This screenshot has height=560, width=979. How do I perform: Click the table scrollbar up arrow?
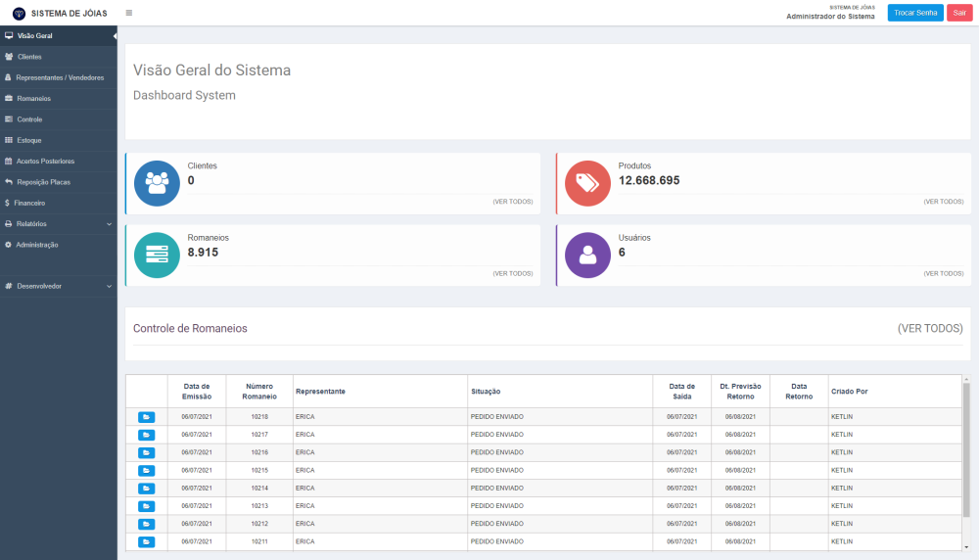966,379
